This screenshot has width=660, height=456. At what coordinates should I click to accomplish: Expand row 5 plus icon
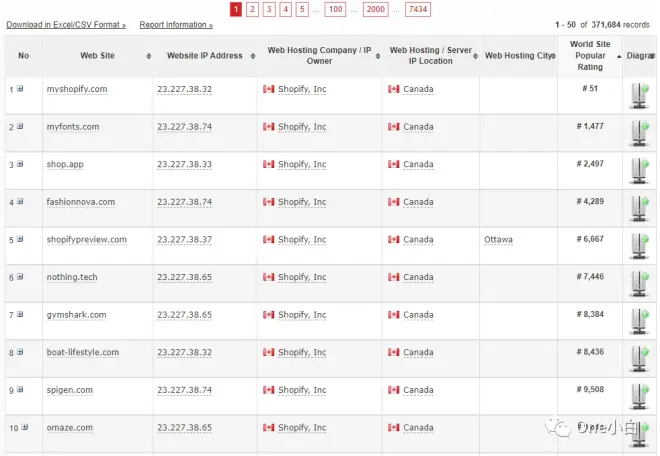(x=20, y=240)
